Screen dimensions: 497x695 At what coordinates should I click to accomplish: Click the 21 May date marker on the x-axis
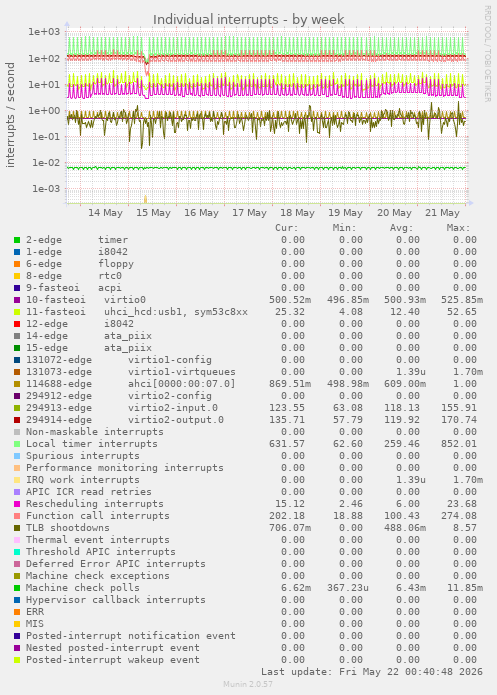(442, 213)
